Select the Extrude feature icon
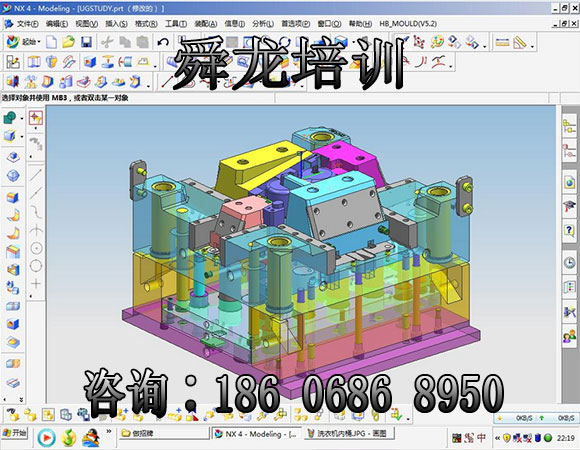 tap(34, 62)
